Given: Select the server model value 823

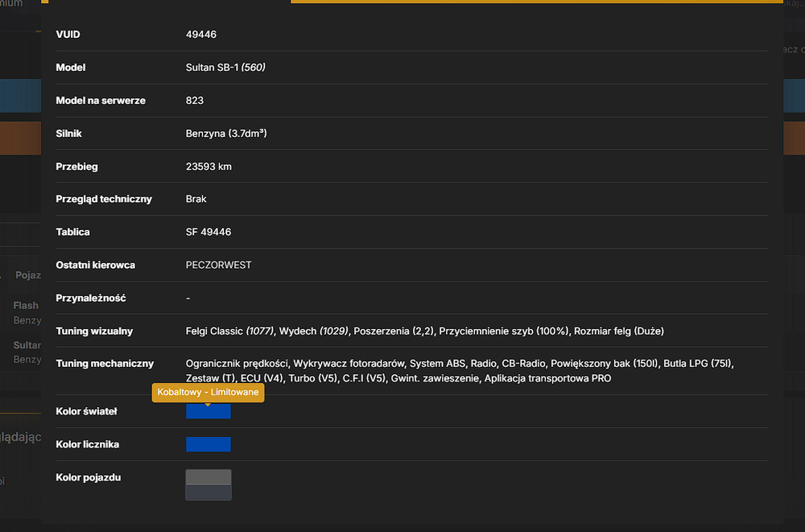Looking at the screenshot, I should tap(195, 100).
